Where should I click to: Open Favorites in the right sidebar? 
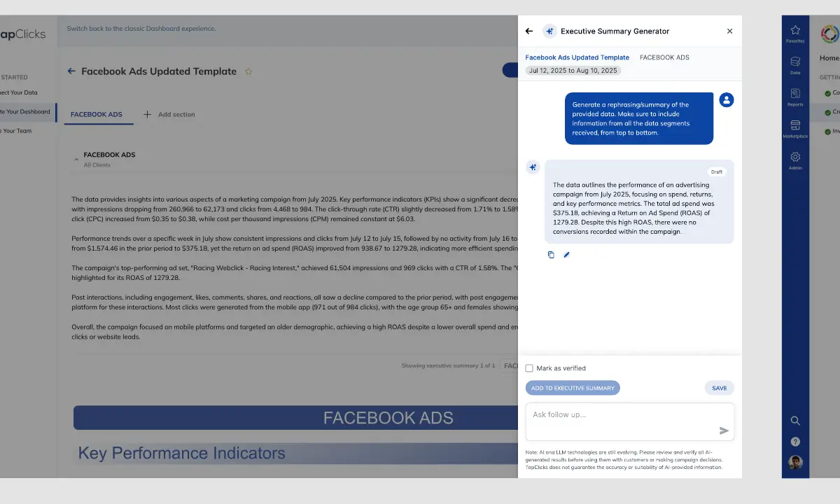[795, 34]
